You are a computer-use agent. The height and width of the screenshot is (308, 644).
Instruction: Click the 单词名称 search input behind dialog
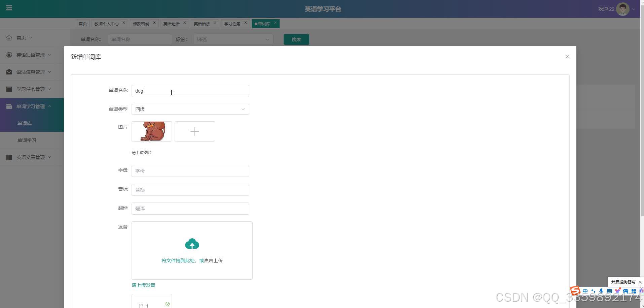pos(140,39)
